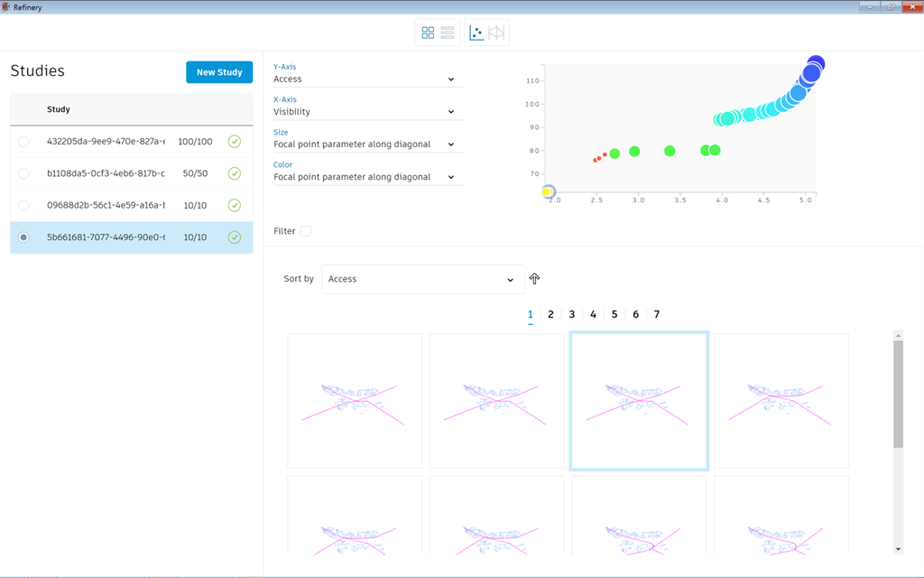Select the parallel coordinates chart view
This screenshot has width=924, height=578.
[x=496, y=33]
